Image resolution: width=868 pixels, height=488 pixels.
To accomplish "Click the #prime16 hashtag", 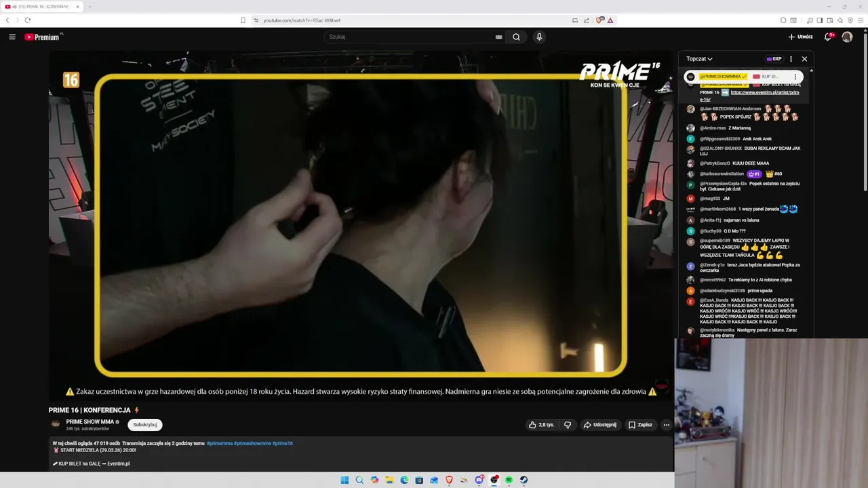I will 283,443.
